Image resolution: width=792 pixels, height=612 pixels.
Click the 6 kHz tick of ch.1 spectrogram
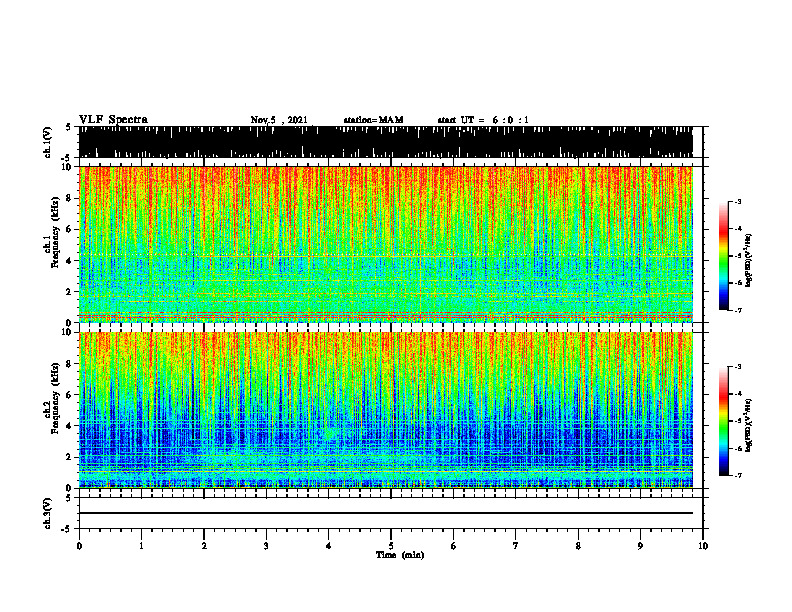tap(70, 229)
